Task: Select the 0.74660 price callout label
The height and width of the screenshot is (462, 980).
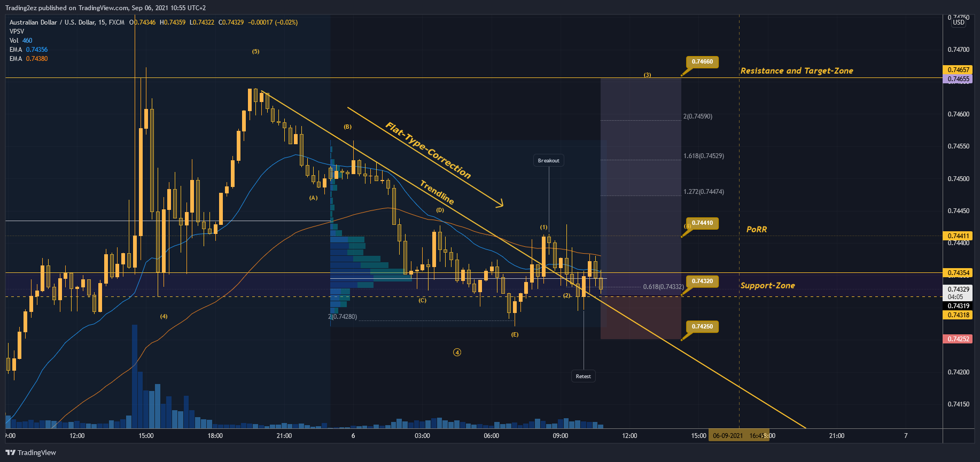Action: coord(702,61)
